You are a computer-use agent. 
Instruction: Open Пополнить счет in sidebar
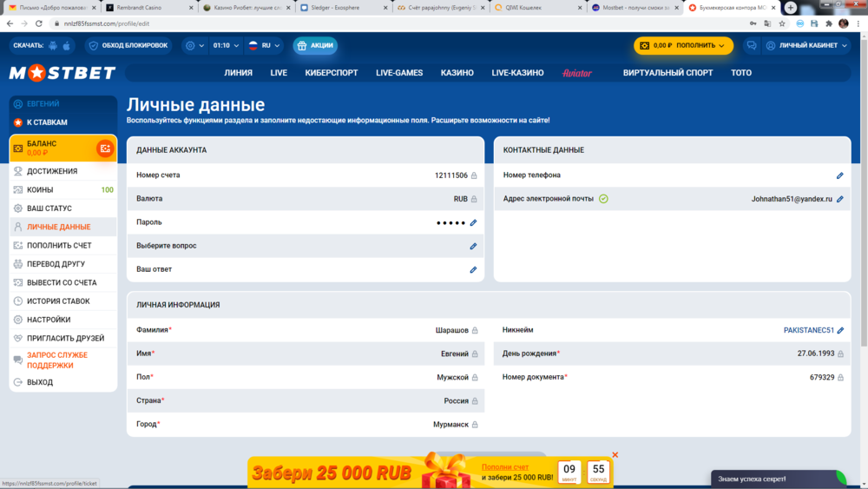(63, 245)
